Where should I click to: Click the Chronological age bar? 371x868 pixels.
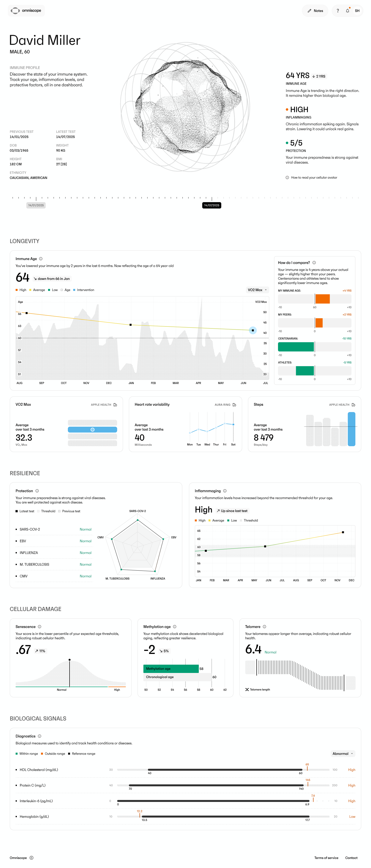[177, 677]
